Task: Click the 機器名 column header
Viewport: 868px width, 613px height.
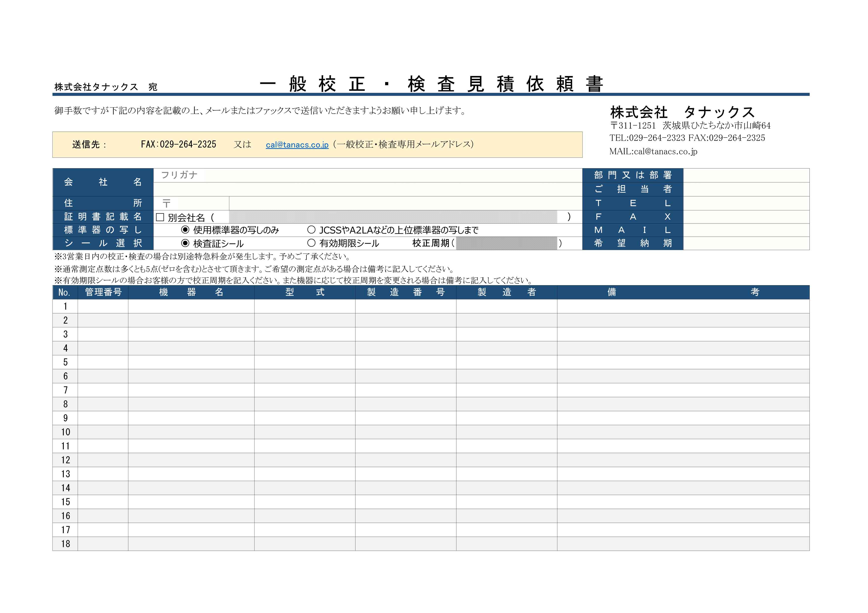Action: [191, 292]
